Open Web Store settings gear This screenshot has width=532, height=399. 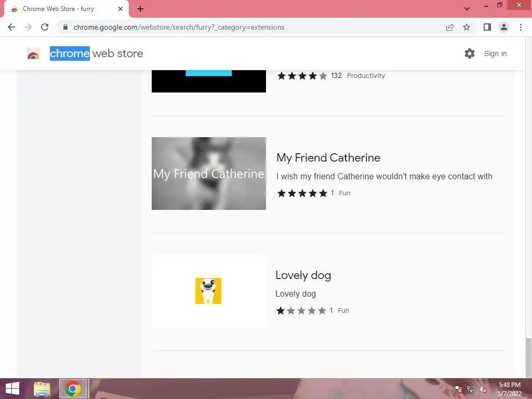click(x=470, y=54)
